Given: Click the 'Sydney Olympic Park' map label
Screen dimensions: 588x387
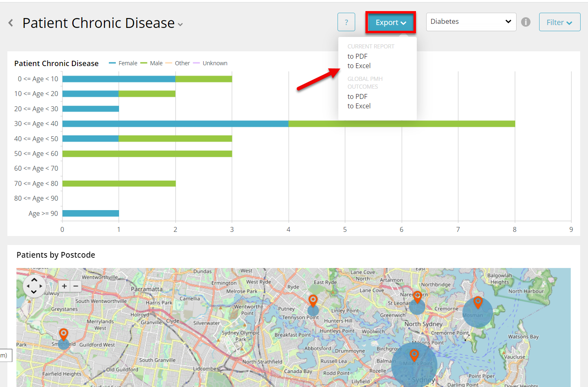Looking at the screenshot, I should (241, 336).
